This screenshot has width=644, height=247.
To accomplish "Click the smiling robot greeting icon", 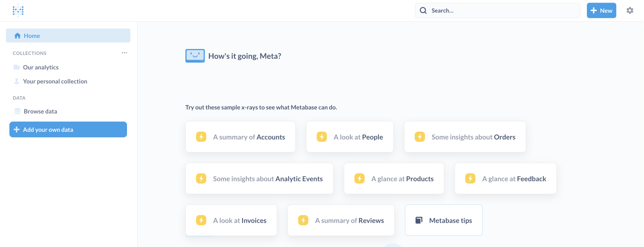I will click(x=195, y=55).
